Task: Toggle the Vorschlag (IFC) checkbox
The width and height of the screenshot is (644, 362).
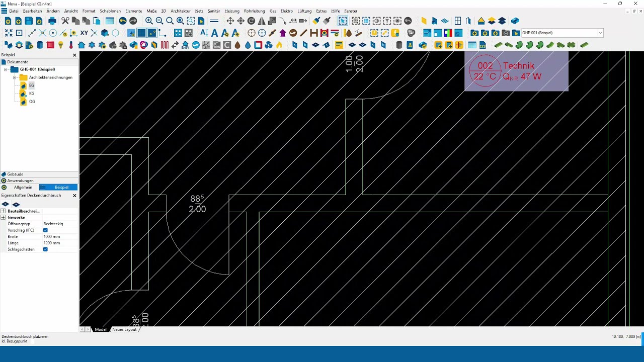Action: tap(45, 230)
